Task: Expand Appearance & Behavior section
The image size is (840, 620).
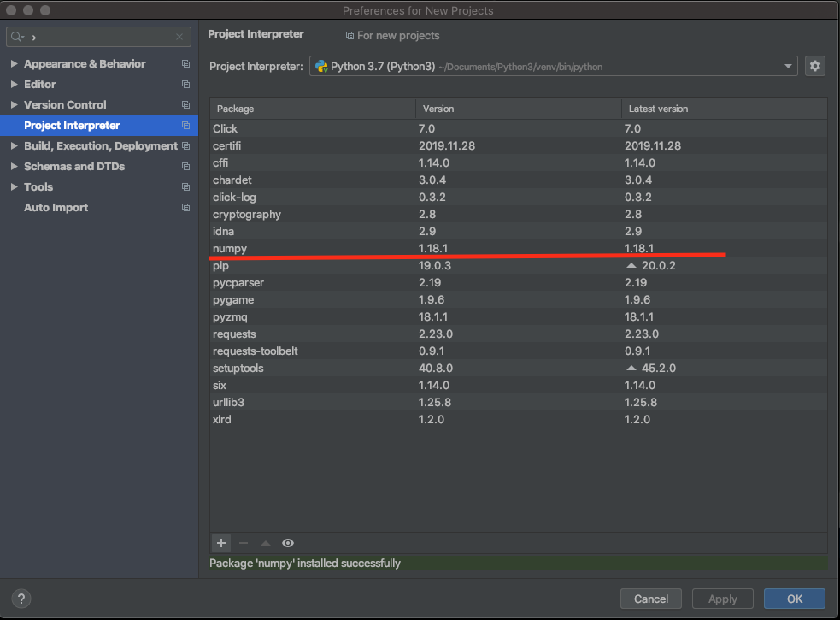Action: [14, 64]
